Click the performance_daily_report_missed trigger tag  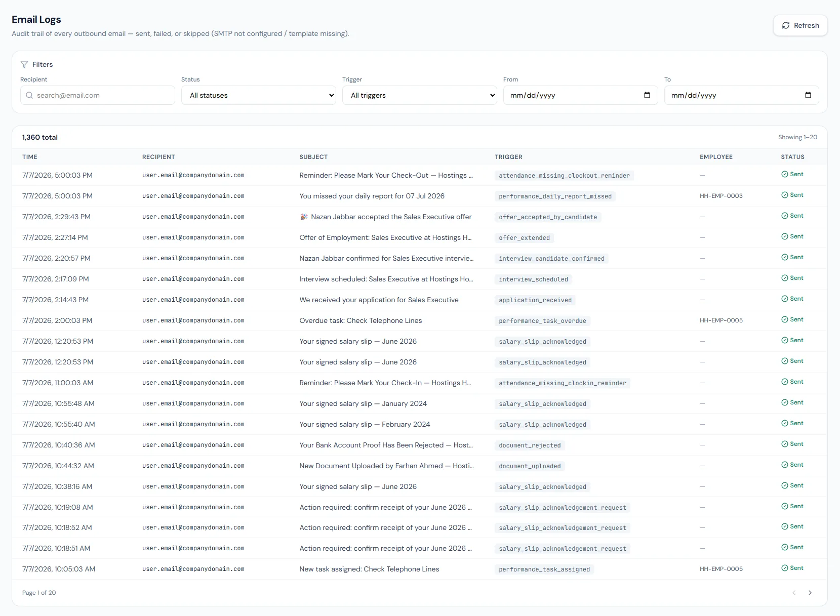pyautogui.click(x=555, y=196)
